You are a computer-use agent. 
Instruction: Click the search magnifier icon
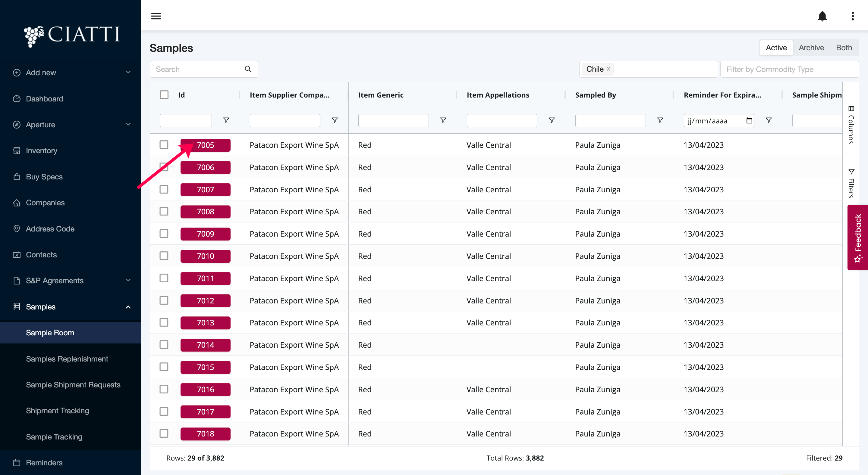point(248,69)
